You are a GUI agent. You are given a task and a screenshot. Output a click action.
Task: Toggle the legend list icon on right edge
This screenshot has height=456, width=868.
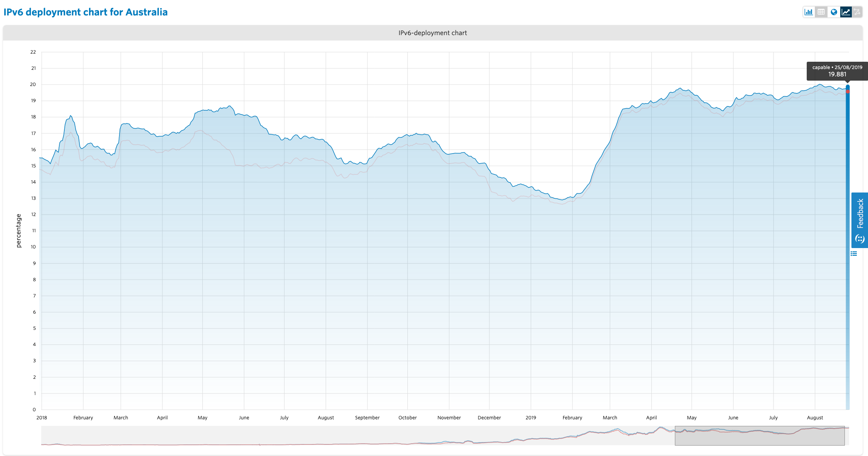(x=854, y=253)
